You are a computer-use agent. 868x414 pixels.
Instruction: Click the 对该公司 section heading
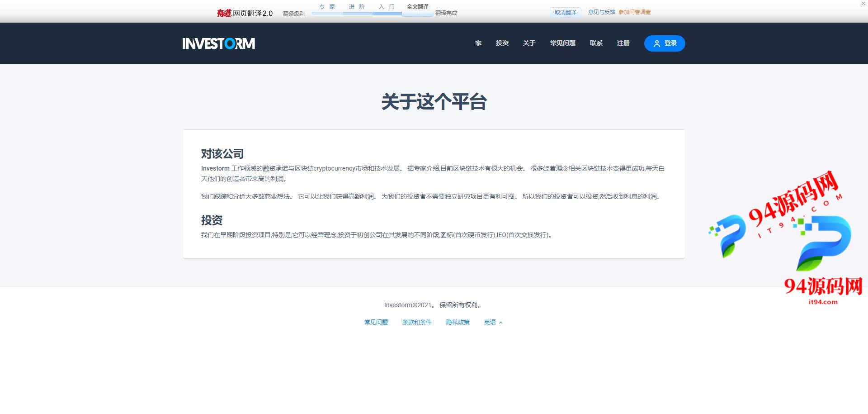pos(222,154)
